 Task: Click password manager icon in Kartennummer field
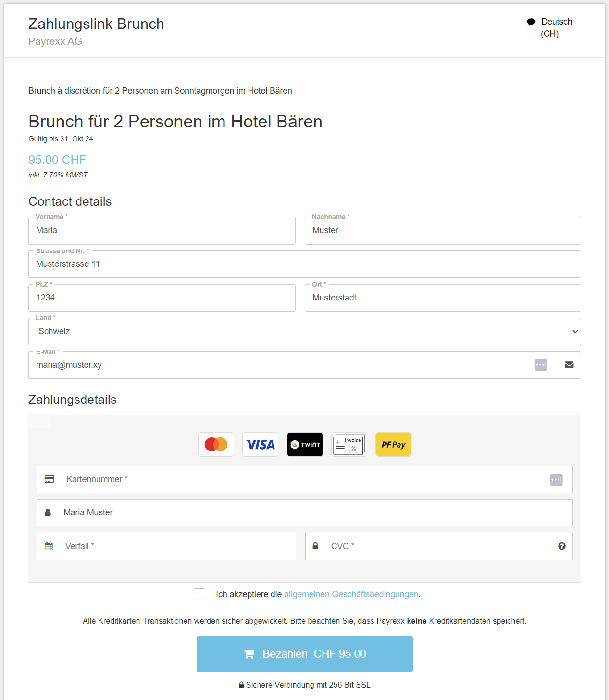(557, 479)
